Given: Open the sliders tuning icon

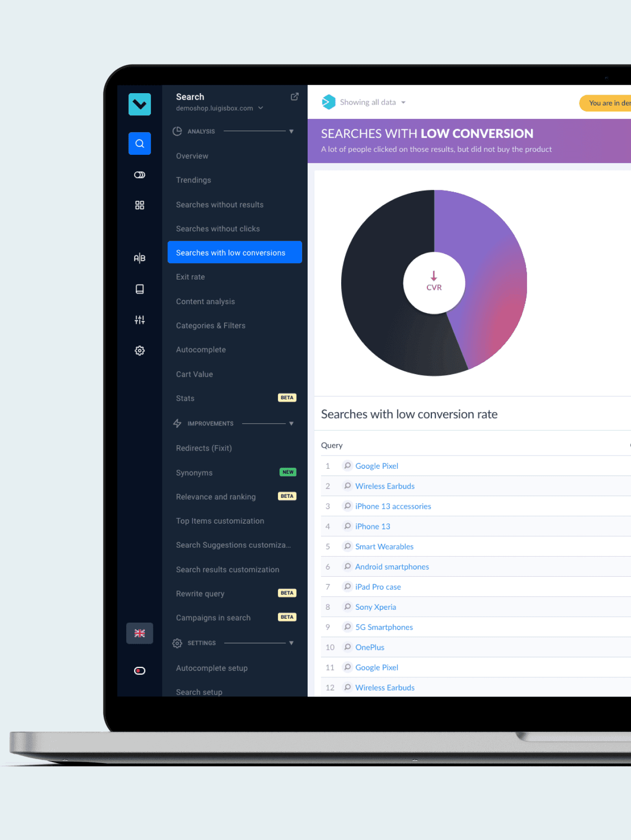Looking at the screenshot, I should (x=140, y=320).
